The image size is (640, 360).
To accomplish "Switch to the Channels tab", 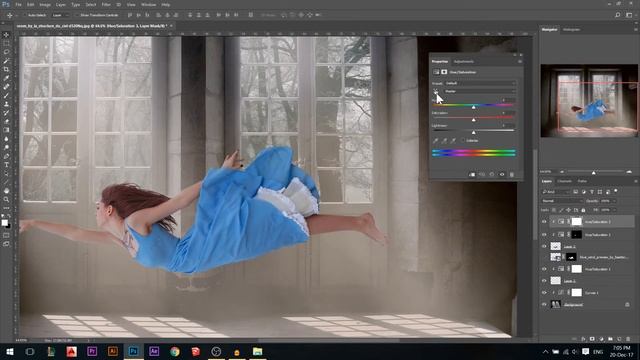I will (564, 181).
